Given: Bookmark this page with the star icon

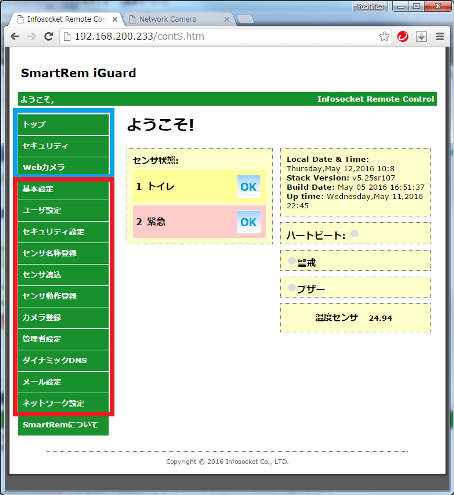Looking at the screenshot, I should point(384,36).
